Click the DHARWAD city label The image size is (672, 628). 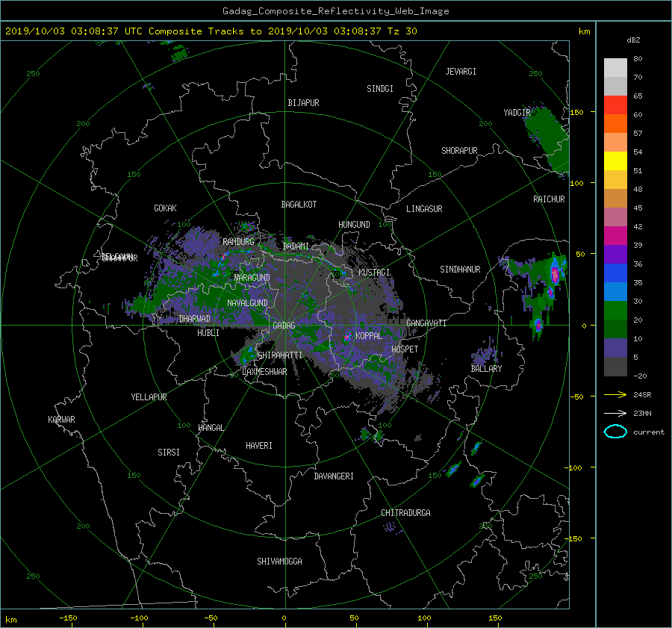tap(195, 319)
